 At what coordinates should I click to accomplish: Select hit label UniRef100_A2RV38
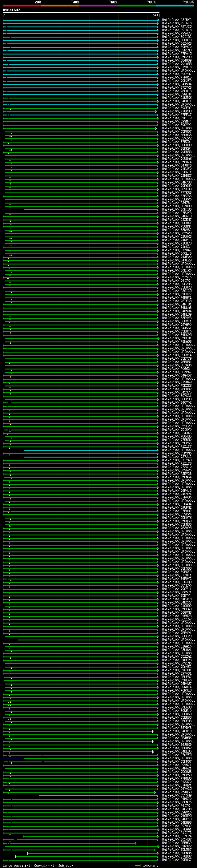[x=177, y=474]
